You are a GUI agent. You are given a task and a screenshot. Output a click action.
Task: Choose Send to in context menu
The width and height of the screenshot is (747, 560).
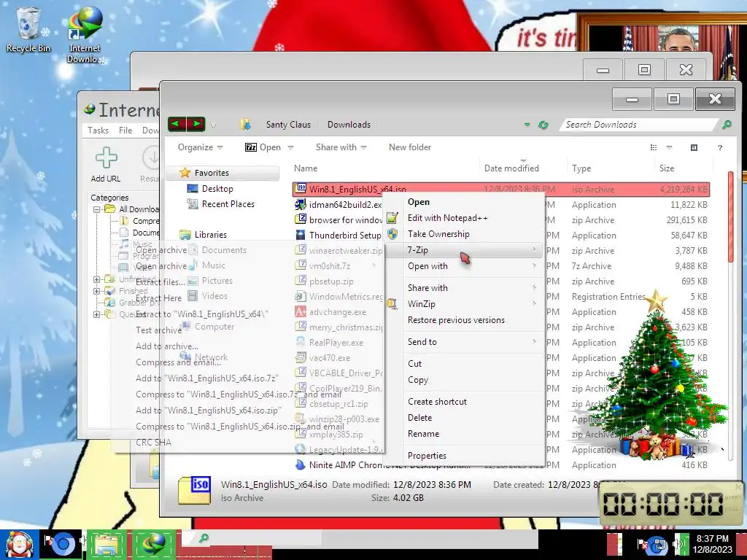click(464, 342)
